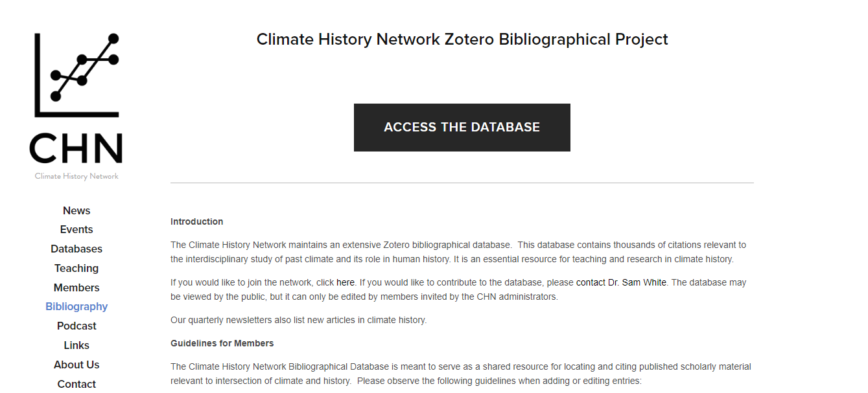Open the News menu item
This screenshot has width=868, height=393.
(x=76, y=210)
